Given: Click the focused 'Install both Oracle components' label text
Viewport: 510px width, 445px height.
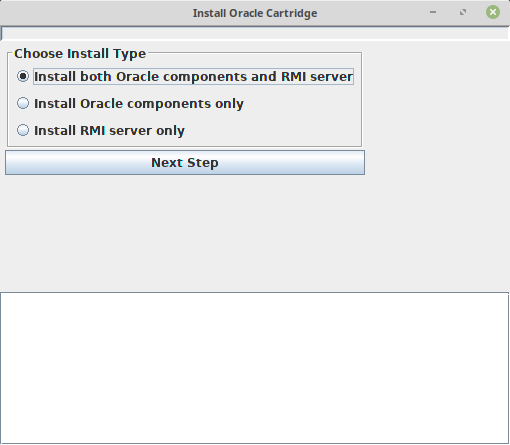Looking at the screenshot, I should [193, 77].
